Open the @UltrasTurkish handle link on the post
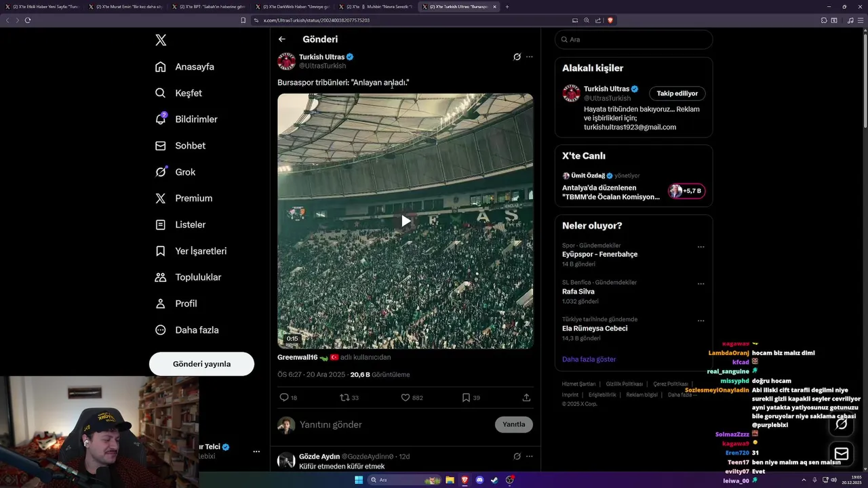Screen dimensions: 868x488 click(x=323, y=66)
